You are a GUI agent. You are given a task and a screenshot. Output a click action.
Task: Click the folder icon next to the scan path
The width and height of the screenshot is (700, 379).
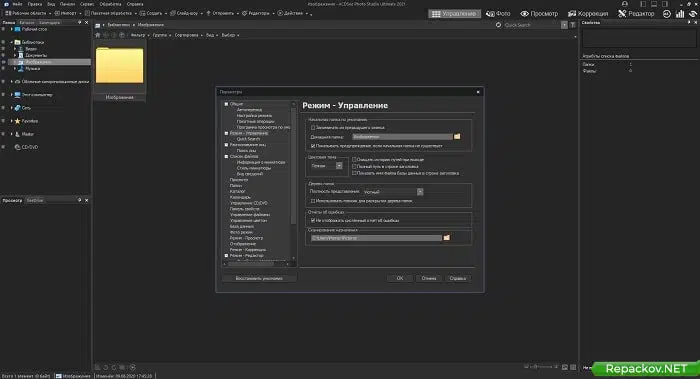coord(446,238)
